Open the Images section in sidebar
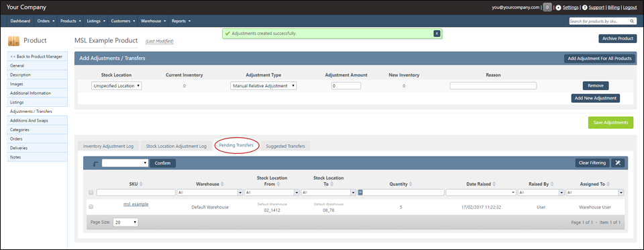This screenshot has height=250, width=644. pos(37,84)
